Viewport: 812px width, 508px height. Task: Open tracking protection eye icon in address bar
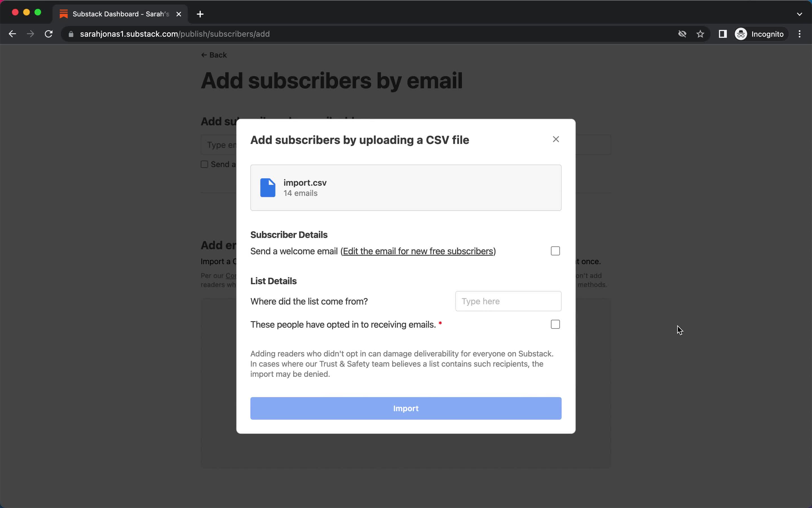click(x=682, y=34)
